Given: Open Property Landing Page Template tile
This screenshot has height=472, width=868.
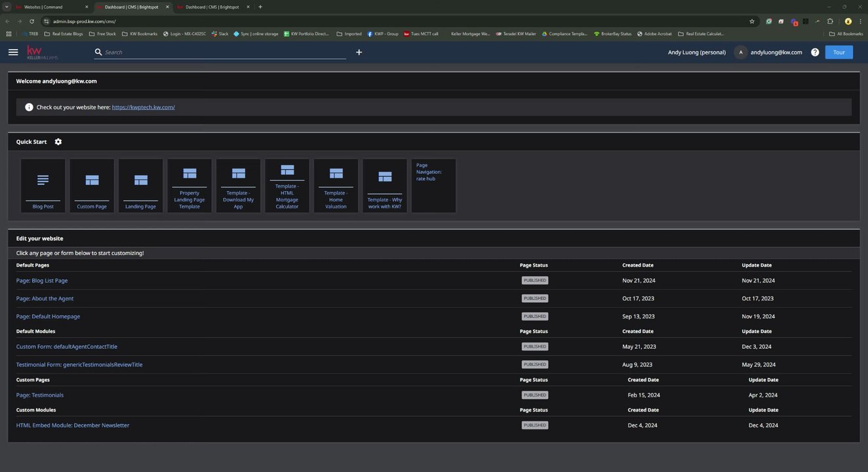Looking at the screenshot, I should 189,186.
